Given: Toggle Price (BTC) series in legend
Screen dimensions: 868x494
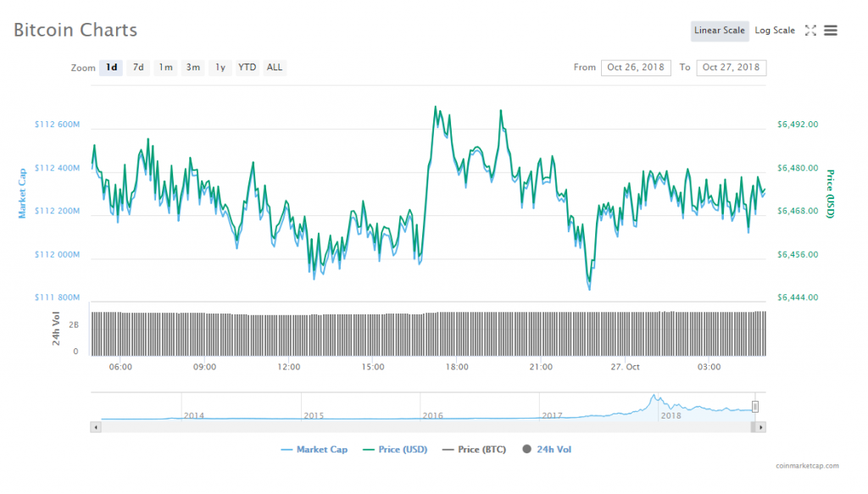Looking at the screenshot, I should (x=473, y=449).
